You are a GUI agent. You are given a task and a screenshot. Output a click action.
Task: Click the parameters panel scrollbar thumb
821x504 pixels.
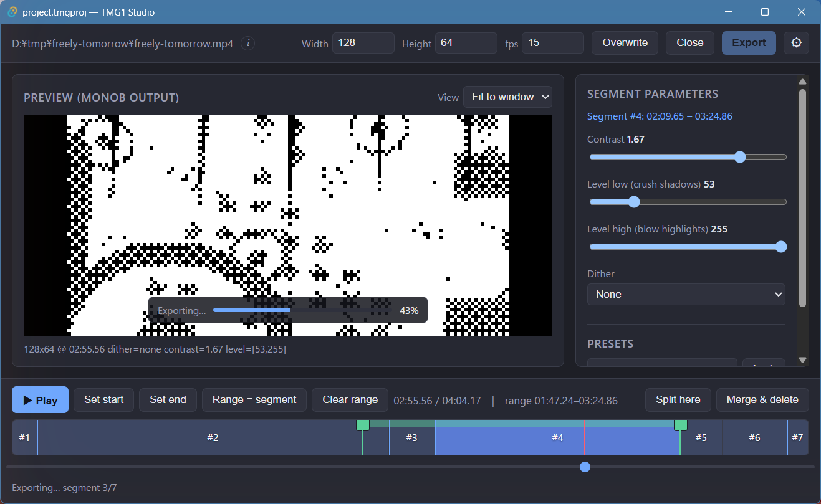pyautogui.click(x=803, y=198)
